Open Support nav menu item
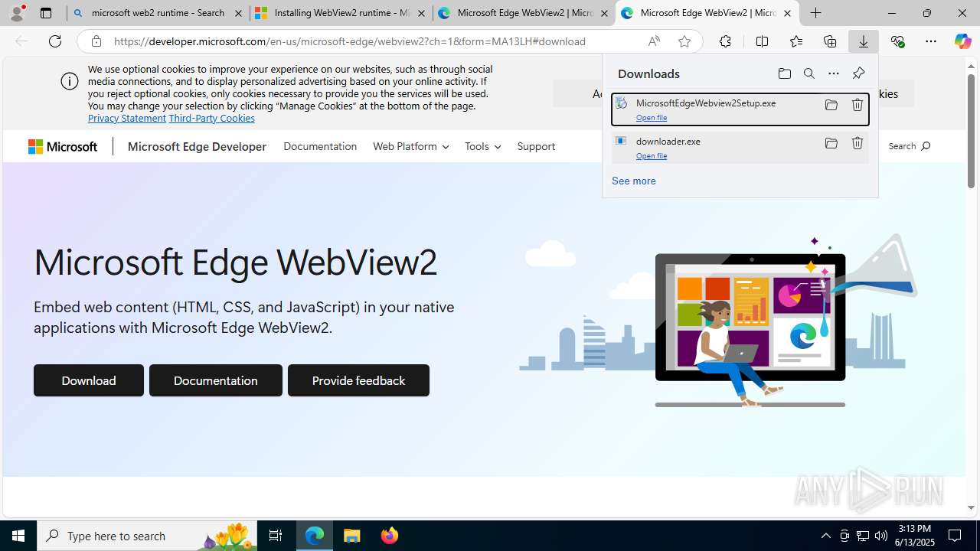This screenshot has width=980, height=551. (536, 146)
